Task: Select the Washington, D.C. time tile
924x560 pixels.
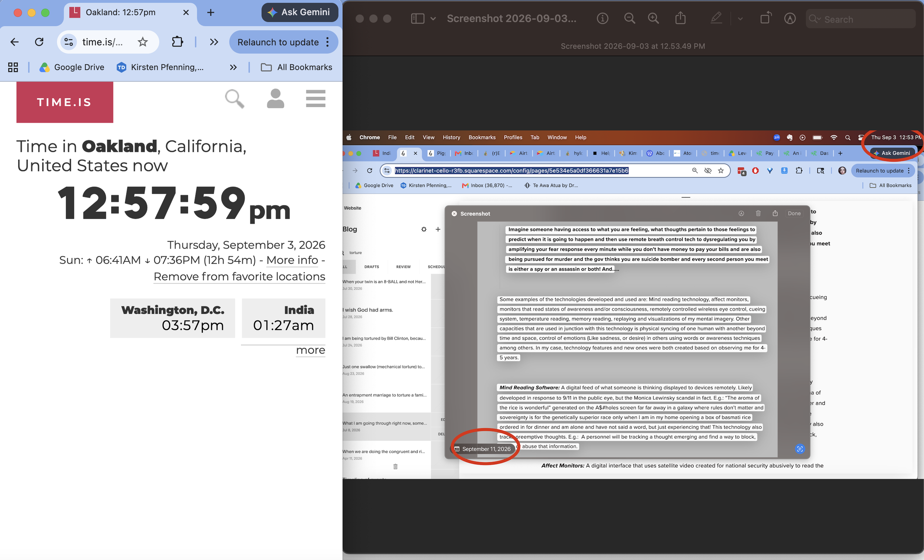Action: (173, 318)
